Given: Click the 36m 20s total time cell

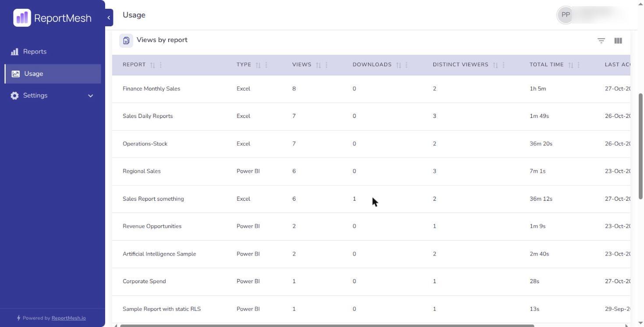Looking at the screenshot, I should [541, 144].
